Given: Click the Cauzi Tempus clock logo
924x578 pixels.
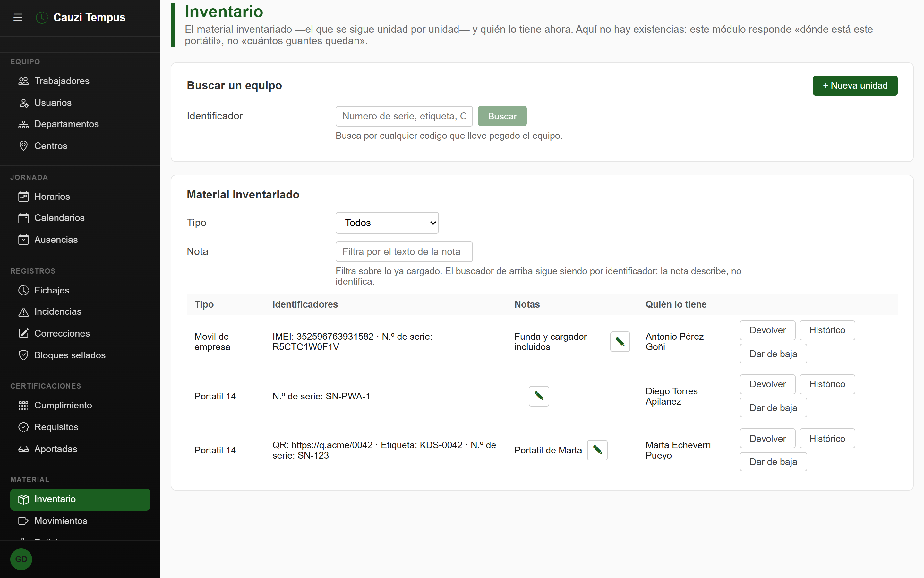Looking at the screenshot, I should (x=42, y=17).
